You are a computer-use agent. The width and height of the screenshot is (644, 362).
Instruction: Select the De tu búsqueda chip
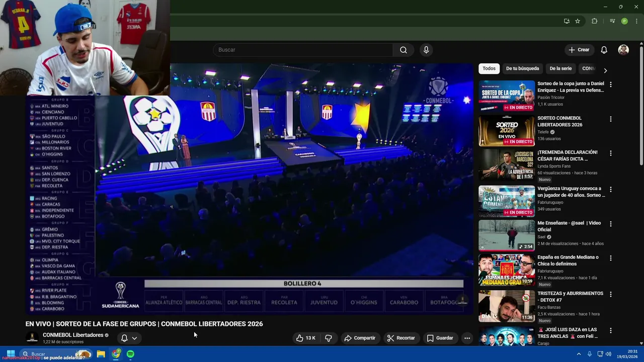(522, 68)
